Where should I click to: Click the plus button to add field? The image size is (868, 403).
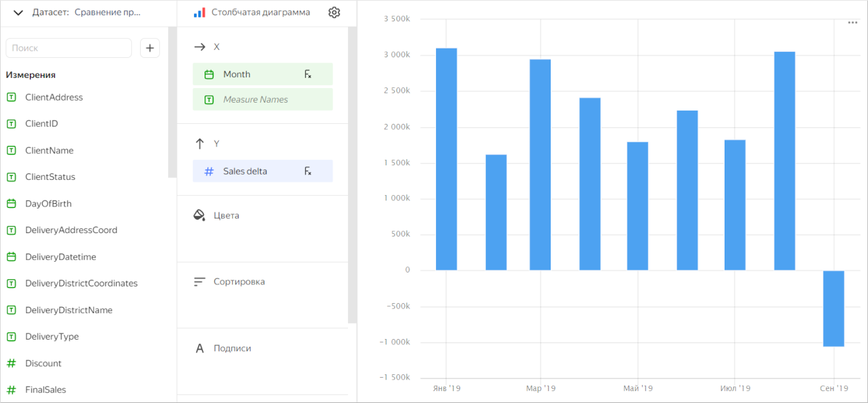pos(150,48)
